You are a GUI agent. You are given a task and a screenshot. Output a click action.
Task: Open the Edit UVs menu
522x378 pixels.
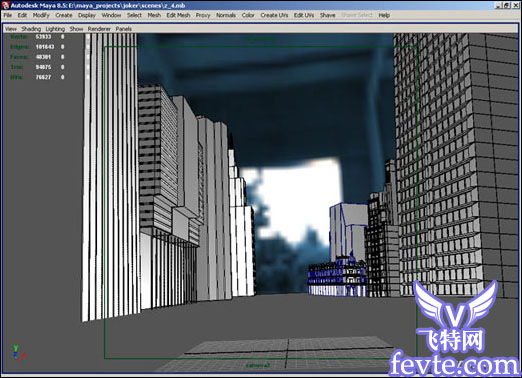tap(304, 15)
